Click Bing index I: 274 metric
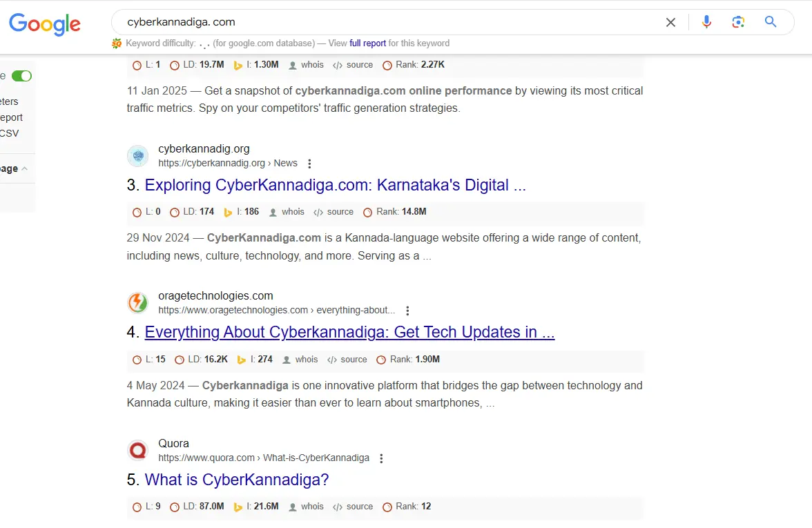Viewport: 812px width, 528px height. 255,359
